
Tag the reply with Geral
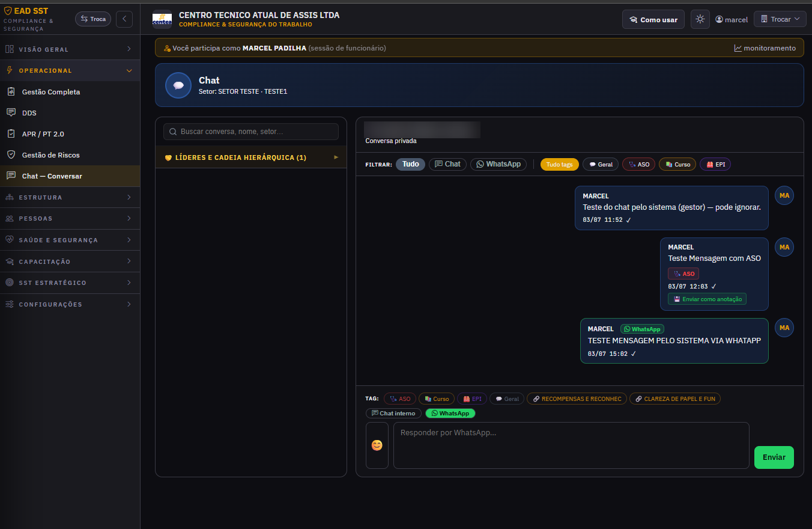(x=507, y=399)
